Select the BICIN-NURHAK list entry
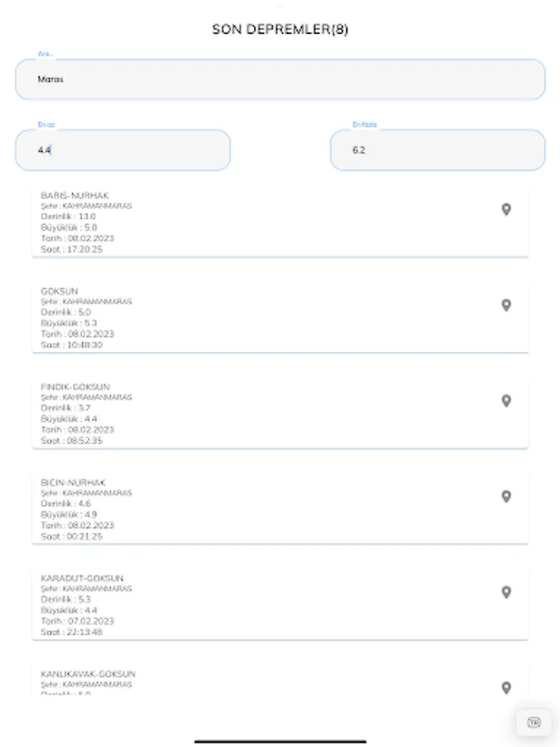This screenshot has width=560, height=747. pos(249,509)
